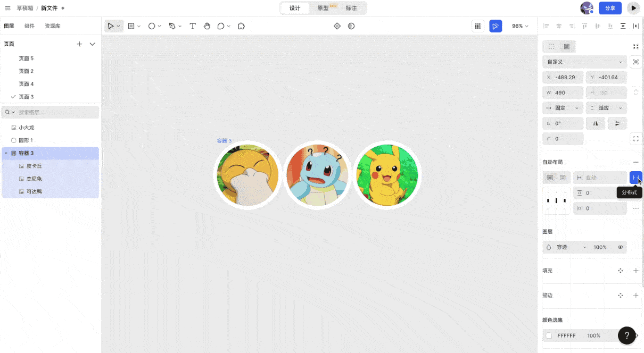Toggle distributed spacing mode button
Viewport: 644px width, 353px height.
635,178
